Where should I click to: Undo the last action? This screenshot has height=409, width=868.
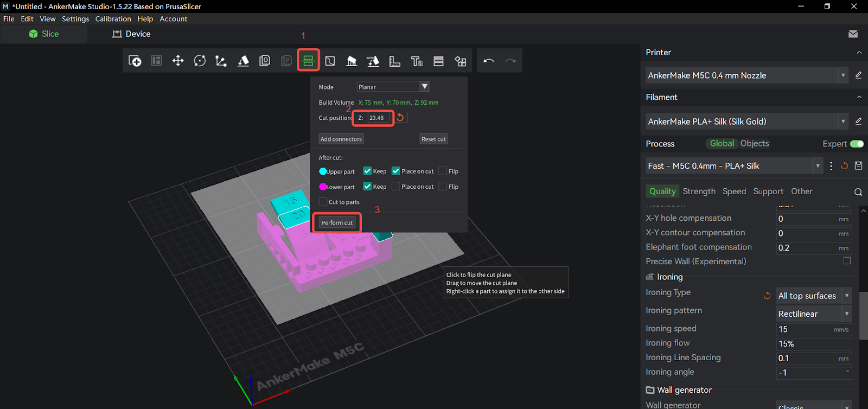click(x=489, y=61)
